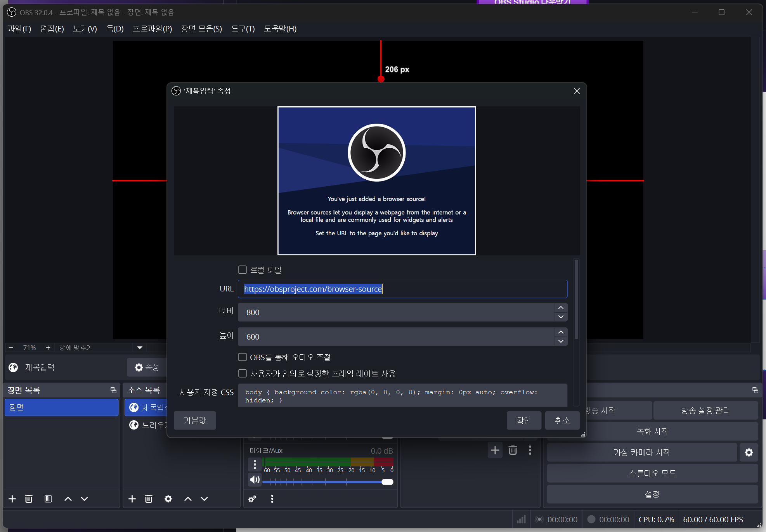
Task: Click the browser source preview thumbnail
Action: 377,181
